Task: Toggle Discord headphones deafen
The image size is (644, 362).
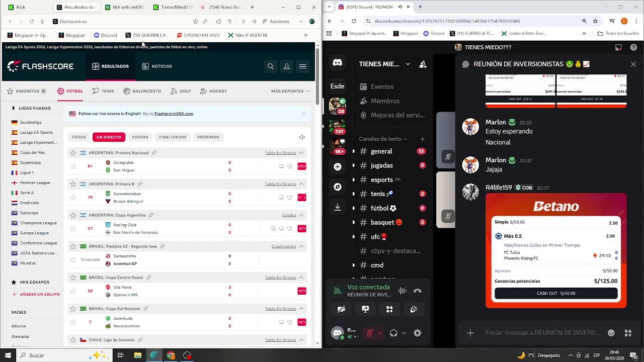Action: (x=394, y=333)
